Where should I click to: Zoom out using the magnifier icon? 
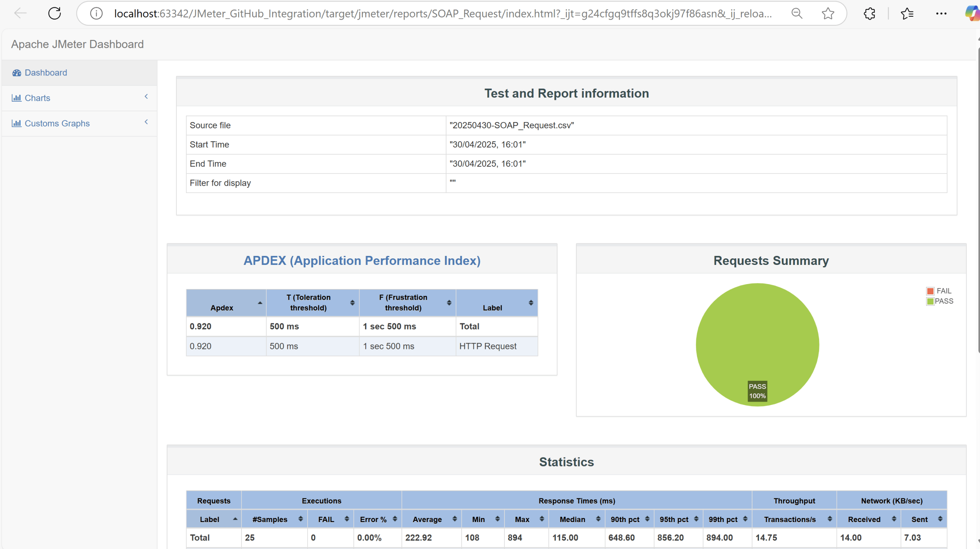click(x=797, y=13)
